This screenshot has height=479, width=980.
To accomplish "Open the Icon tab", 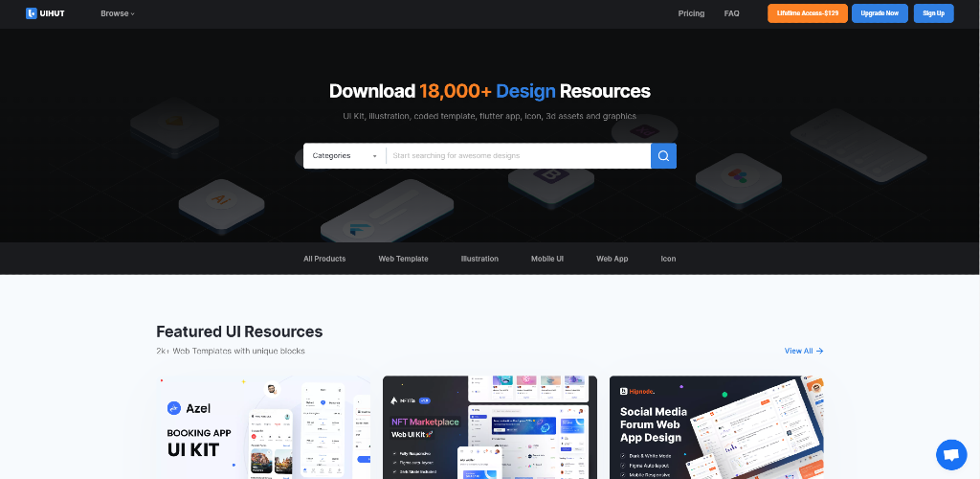I will click(668, 259).
